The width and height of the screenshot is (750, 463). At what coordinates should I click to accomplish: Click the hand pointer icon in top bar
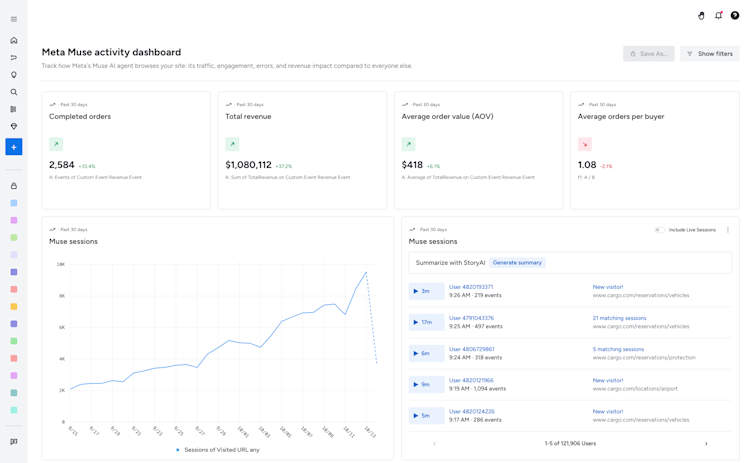coord(701,16)
